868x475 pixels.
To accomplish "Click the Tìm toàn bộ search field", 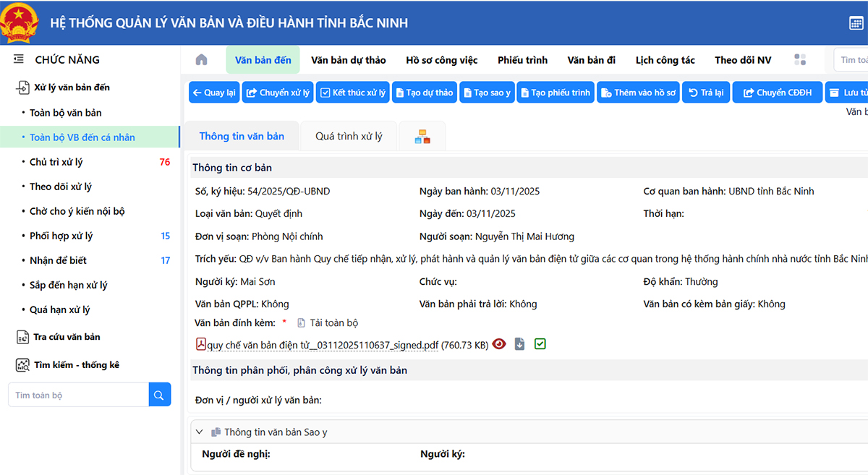I will point(78,395).
